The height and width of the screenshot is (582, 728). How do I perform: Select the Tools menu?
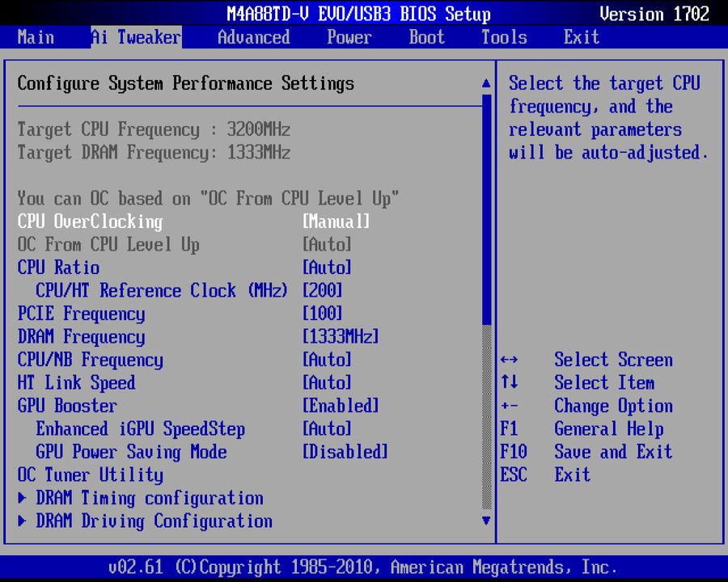tap(503, 37)
